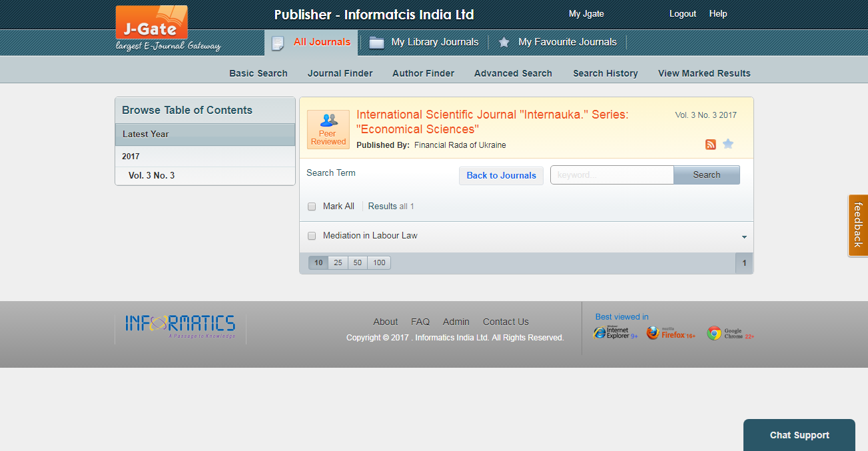868x451 pixels.
Task: Open the Admin footer link
Action: click(456, 322)
